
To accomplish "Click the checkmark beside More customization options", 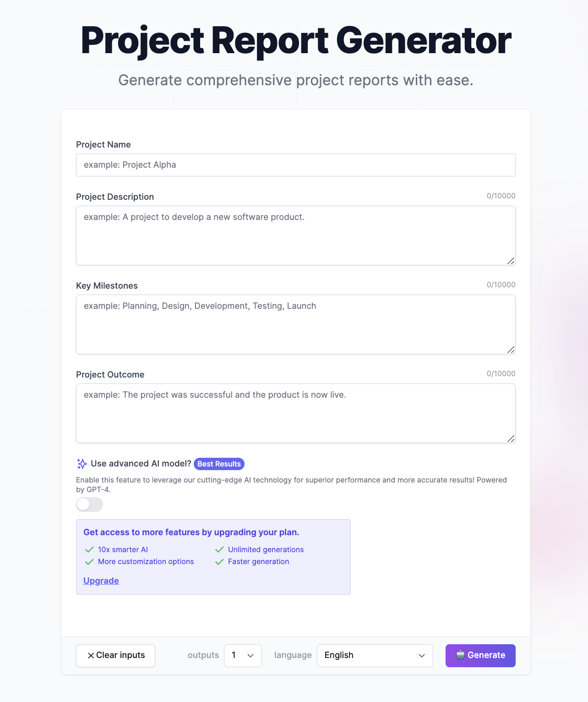I will [88, 561].
